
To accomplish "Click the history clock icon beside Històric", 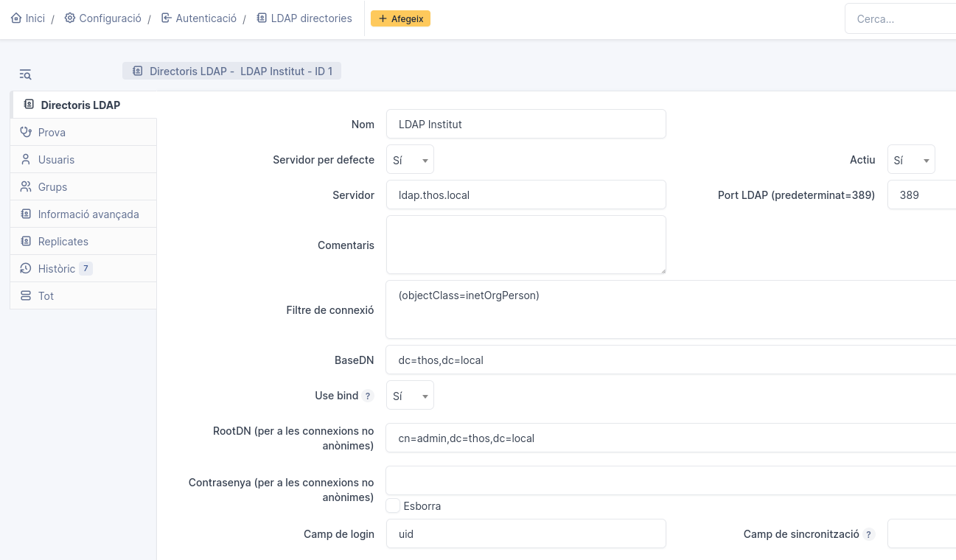I will coord(26,269).
